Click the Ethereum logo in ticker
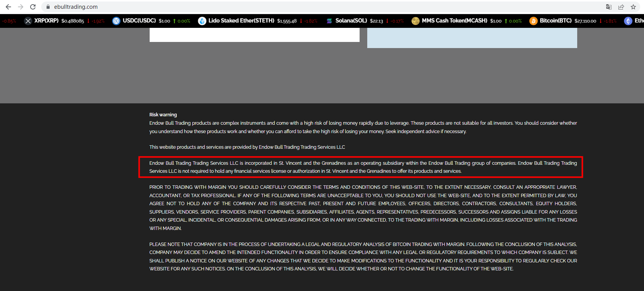The width and height of the screenshot is (644, 291). 628,21
